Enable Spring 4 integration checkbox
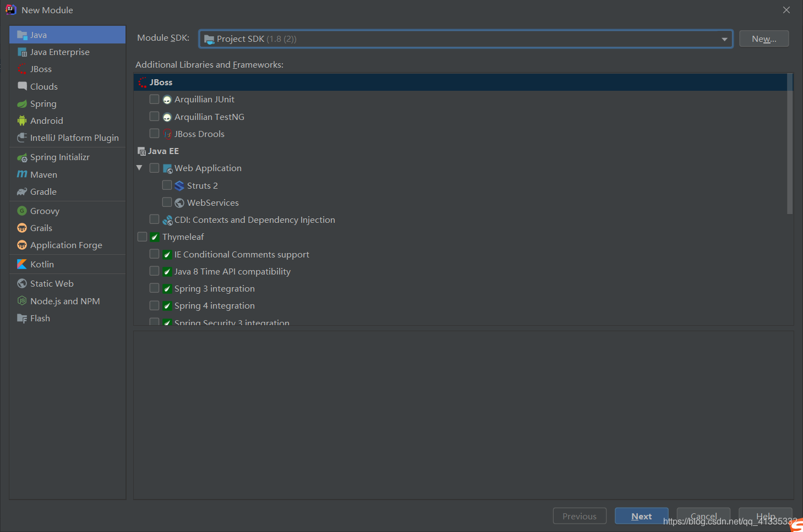This screenshot has width=803, height=532. [154, 305]
